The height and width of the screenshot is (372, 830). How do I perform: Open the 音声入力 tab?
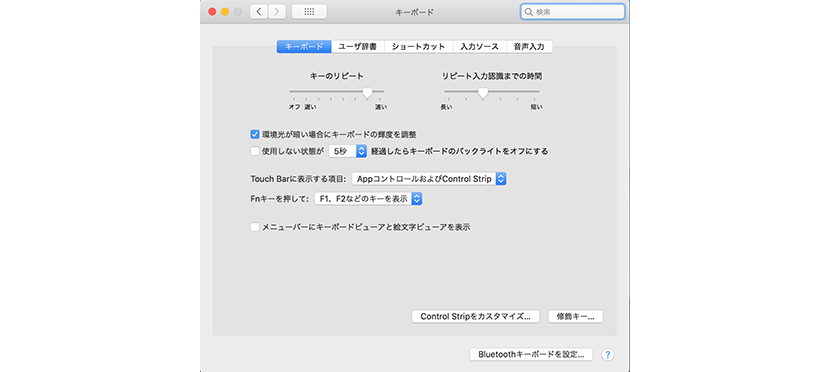529,47
